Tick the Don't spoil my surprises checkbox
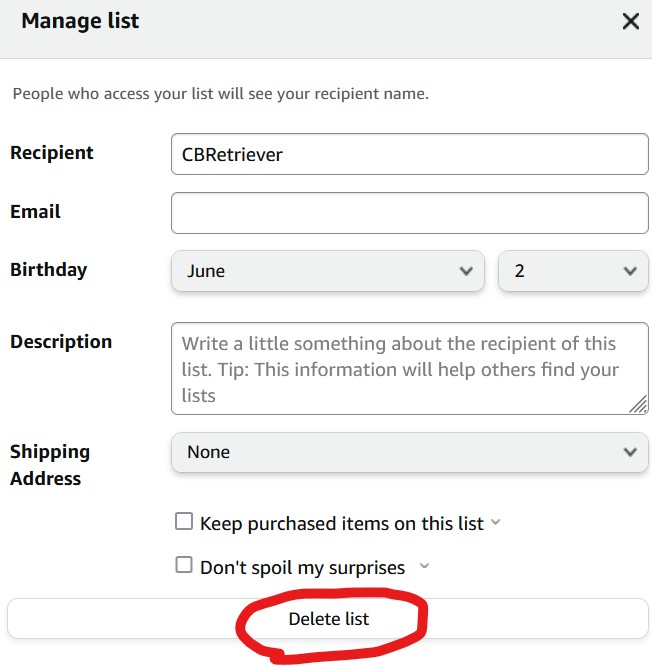 click(x=184, y=565)
